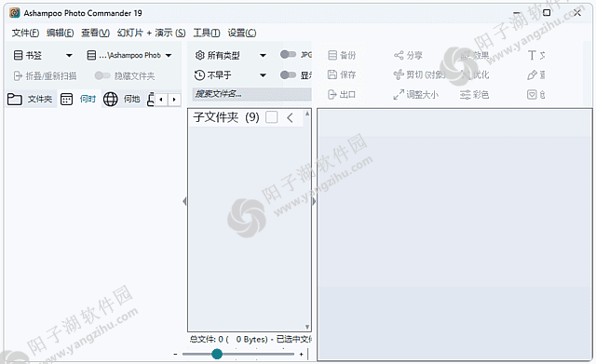
Task: Toggle the 显示 switch below the JPG switch
Action: click(x=288, y=74)
